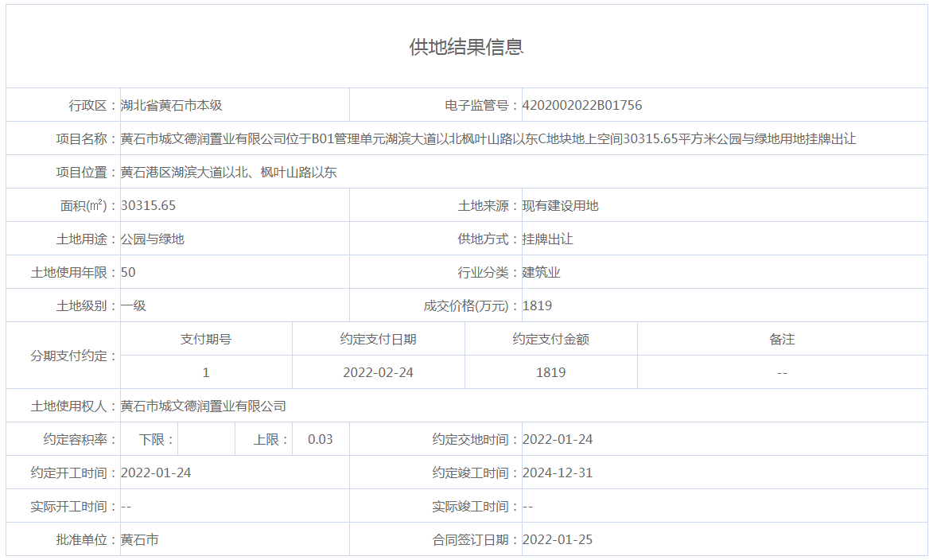Click the 成交价格 value 1819
The image size is (933, 560).
pyautogui.click(x=538, y=305)
